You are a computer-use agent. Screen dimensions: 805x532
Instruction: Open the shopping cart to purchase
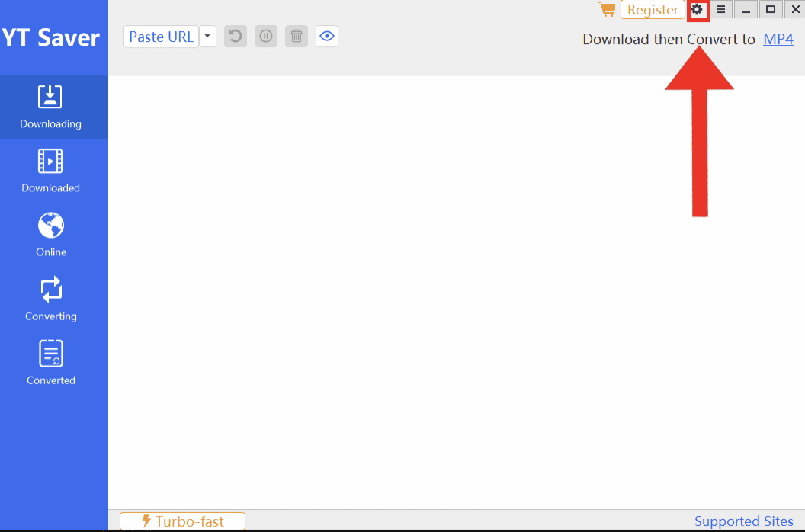point(607,9)
